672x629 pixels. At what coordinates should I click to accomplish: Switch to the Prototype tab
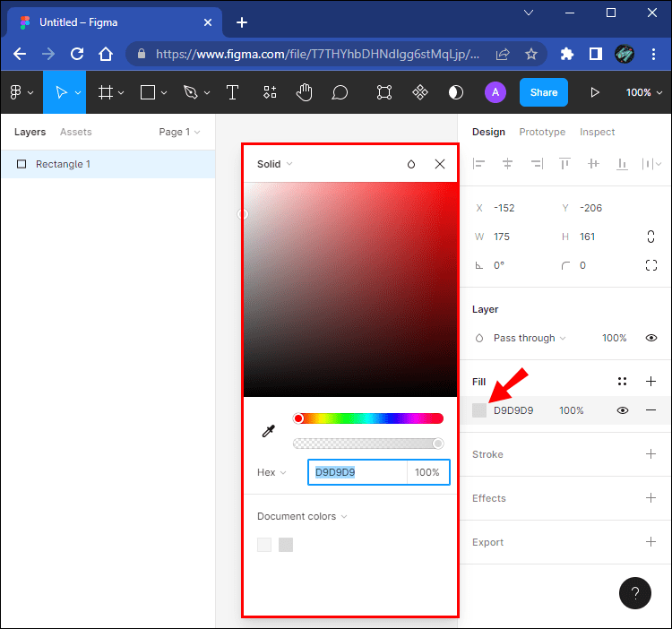click(542, 132)
